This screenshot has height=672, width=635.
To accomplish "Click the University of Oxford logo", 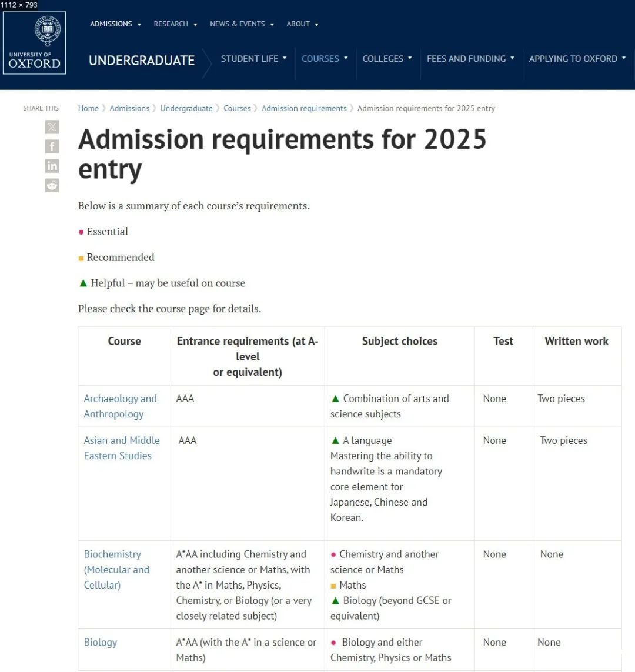I will coord(34,43).
